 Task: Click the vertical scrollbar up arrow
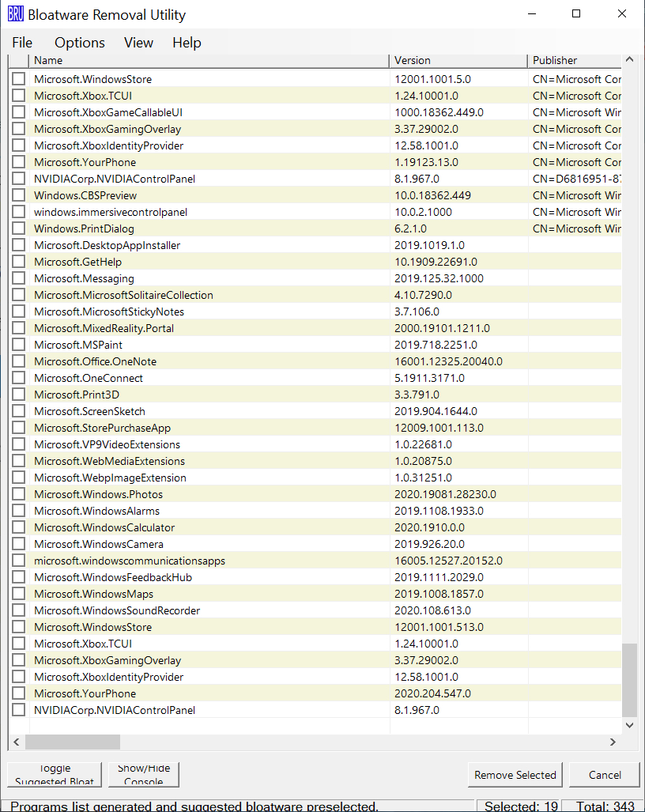629,59
